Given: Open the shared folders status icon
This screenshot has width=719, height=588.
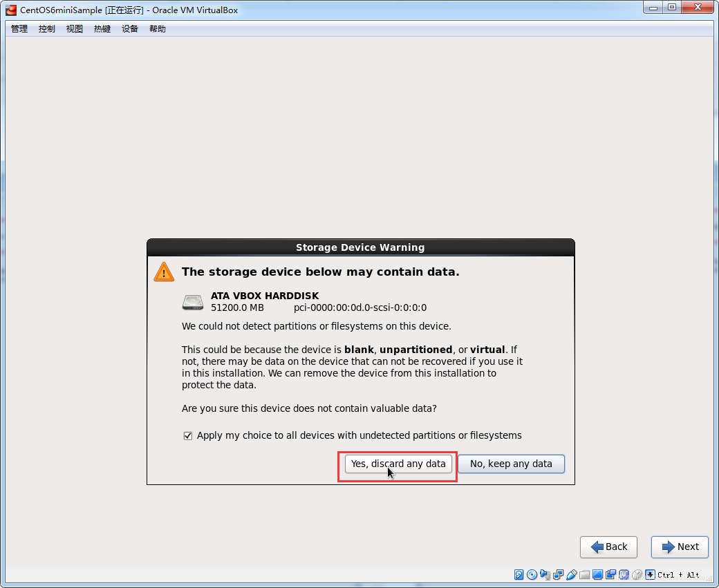Looking at the screenshot, I should (x=584, y=575).
